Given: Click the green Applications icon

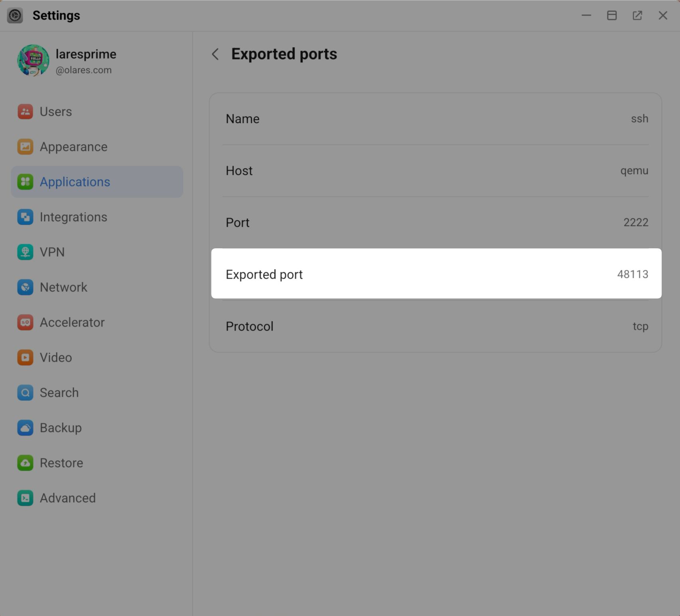Looking at the screenshot, I should (x=25, y=182).
